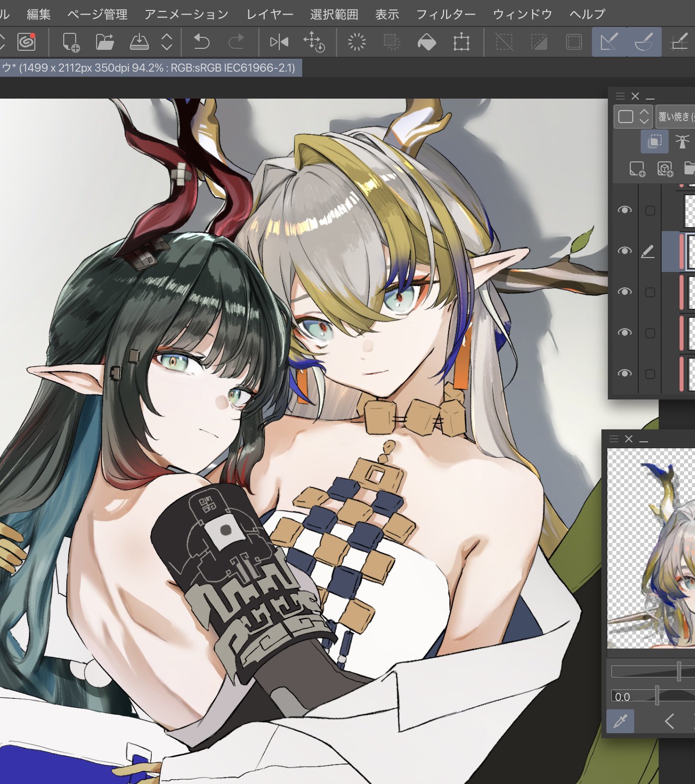Click the up-down chevrons beside the Save icon
This screenshot has width=695, height=784.
pyautogui.click(x=167, y=42)
